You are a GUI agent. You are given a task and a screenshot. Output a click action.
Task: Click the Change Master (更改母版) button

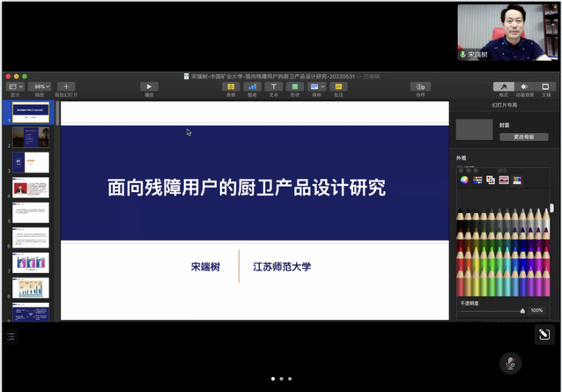click(x=523, y=137)
